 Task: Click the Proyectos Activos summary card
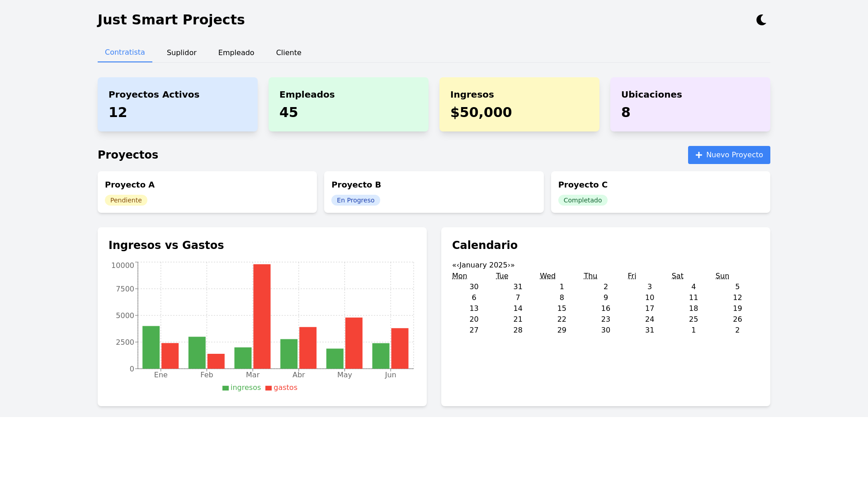[177, 104]
